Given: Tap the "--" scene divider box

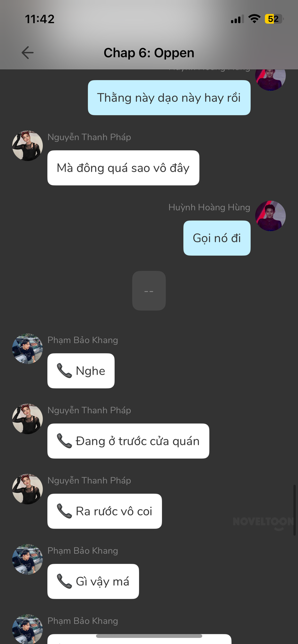Looking at the screenshot, I should point(149,291).
